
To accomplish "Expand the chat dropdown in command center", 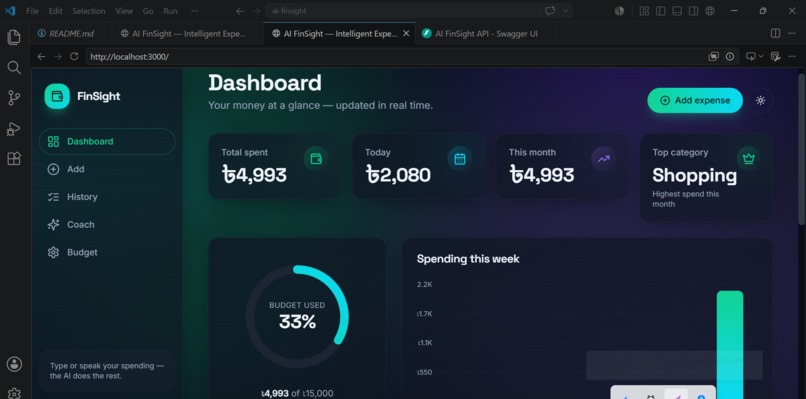I will tap(565, 11).
